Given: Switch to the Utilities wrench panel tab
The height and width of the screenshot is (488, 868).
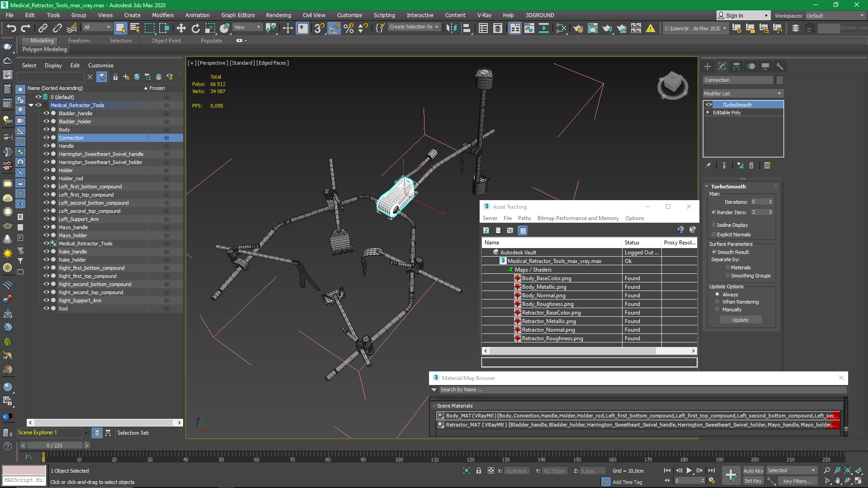Looking at the screenshot, I should click(780, 66).
